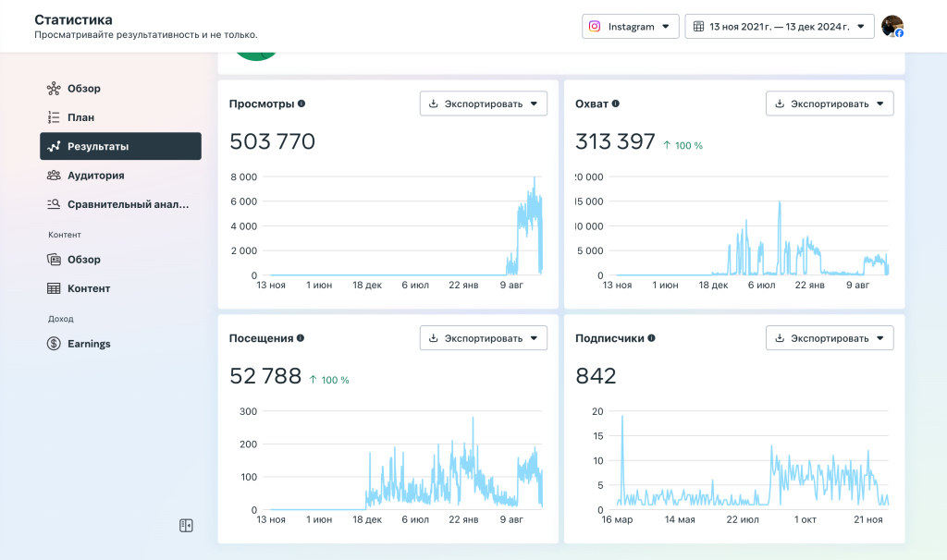Click the peak in the Подписчики chart

pos(622,417)
